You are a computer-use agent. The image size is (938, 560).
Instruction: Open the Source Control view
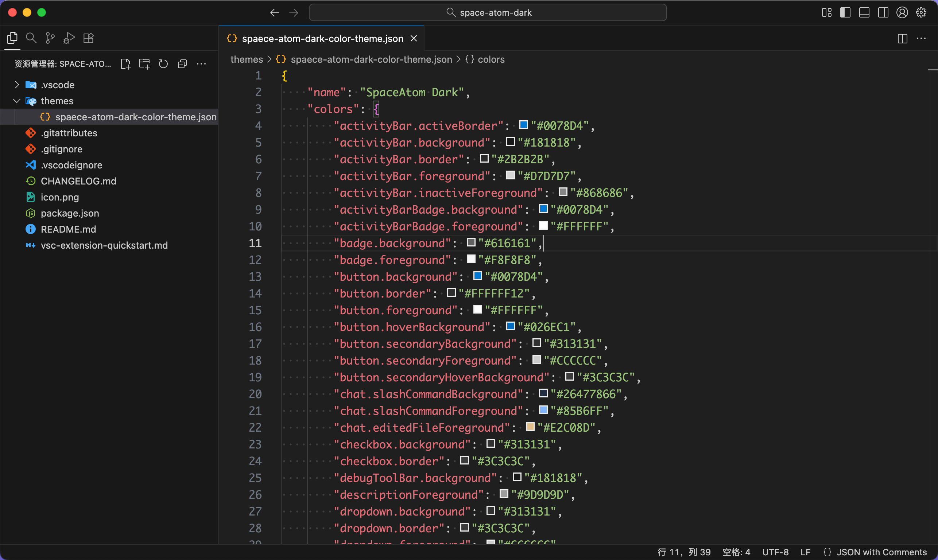tap(50, 38)
